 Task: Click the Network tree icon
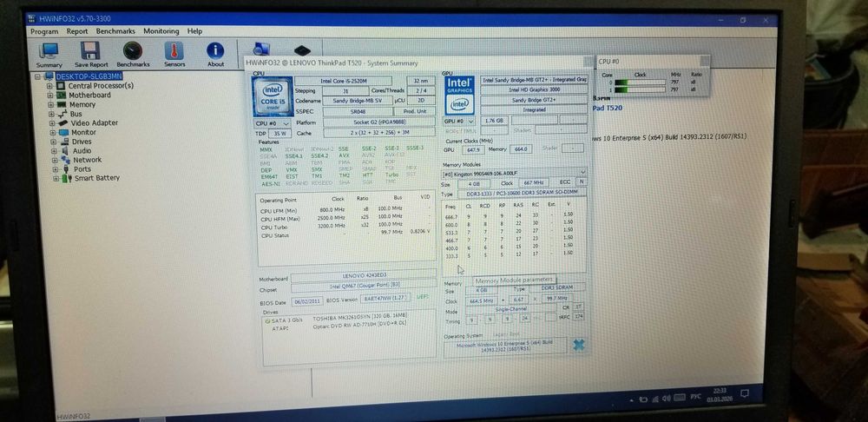[x=66, y=160]
